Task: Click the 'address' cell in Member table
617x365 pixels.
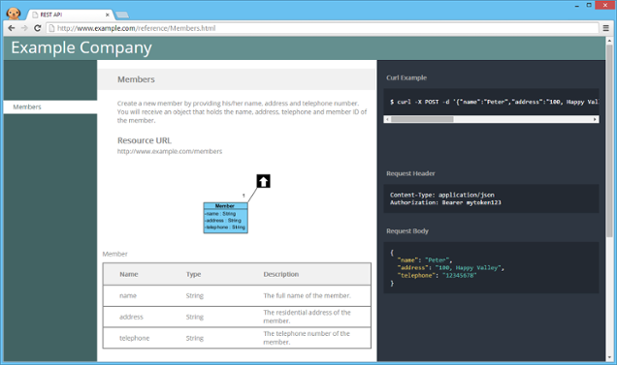Action: [131, 317]
